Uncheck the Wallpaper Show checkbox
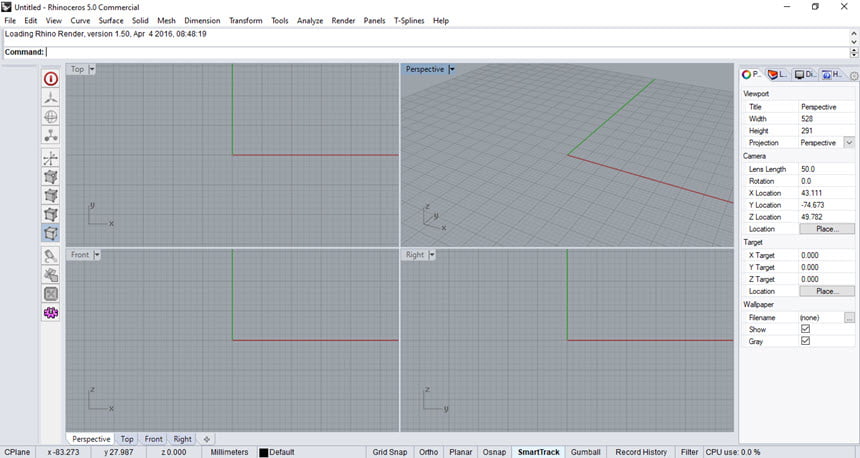This screenshot has height=458, width=860. pos(805,329)
